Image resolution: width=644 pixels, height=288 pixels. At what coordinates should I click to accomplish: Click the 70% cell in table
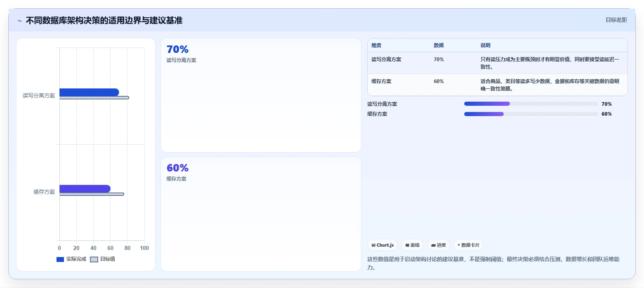439,60
